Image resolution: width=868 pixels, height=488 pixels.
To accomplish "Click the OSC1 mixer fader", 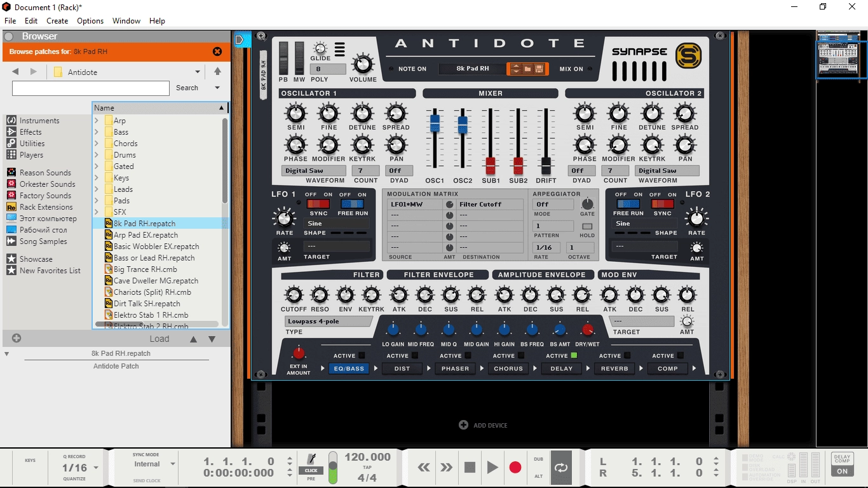I will 435,123.
